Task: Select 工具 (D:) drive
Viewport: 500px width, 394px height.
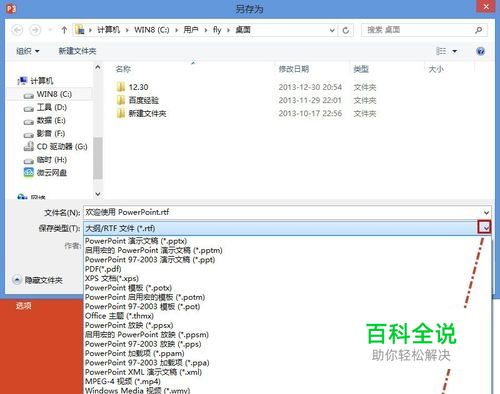Action: 45,107
